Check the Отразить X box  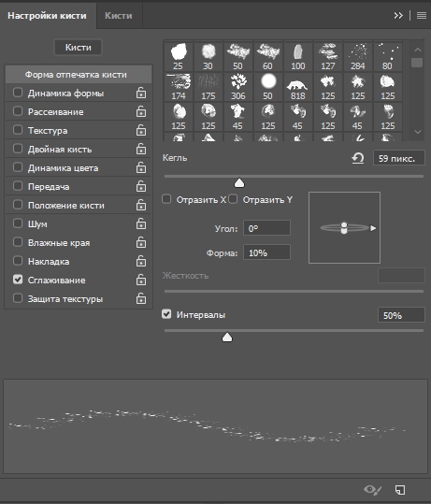(166, 199)
